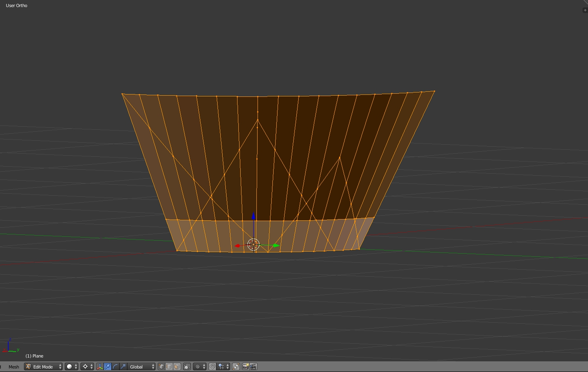Click the blue Z axis manipulator arrow

point(254,216)
